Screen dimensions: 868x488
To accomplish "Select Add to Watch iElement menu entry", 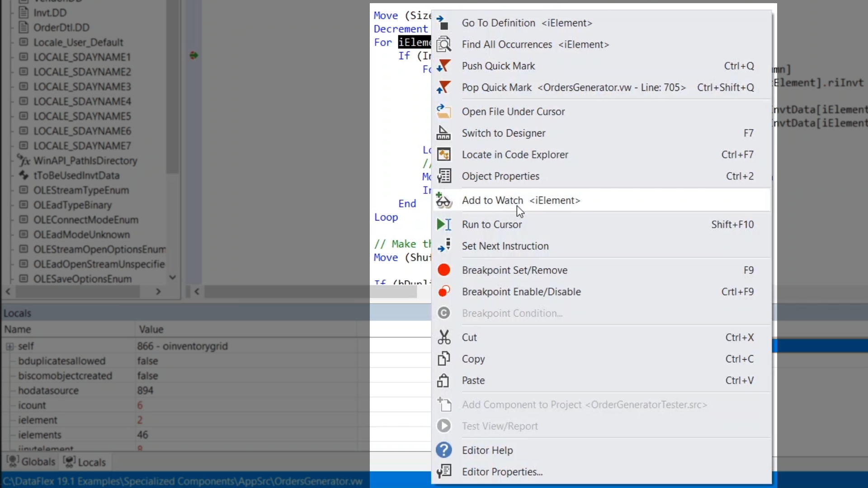I will click(521, 200).
